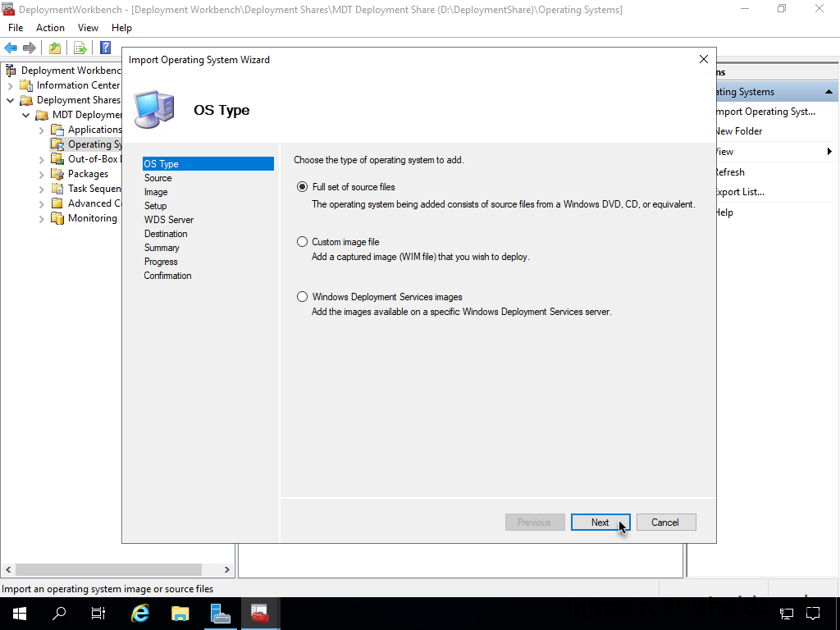Launch Internet Explorer from taskbar
The width and height of the screenshot is (840, 630).
[139, 614]
